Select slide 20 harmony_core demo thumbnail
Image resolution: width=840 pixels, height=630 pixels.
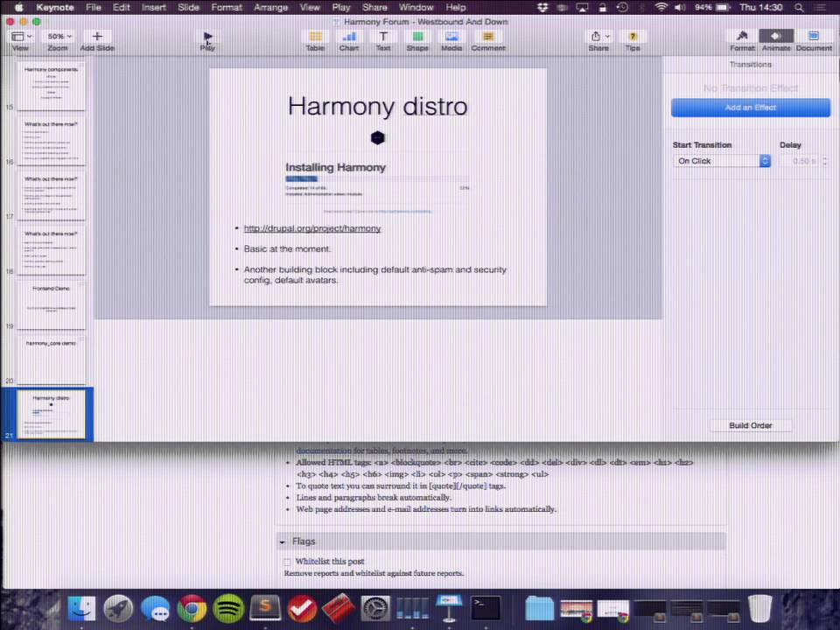click(51, 360)
